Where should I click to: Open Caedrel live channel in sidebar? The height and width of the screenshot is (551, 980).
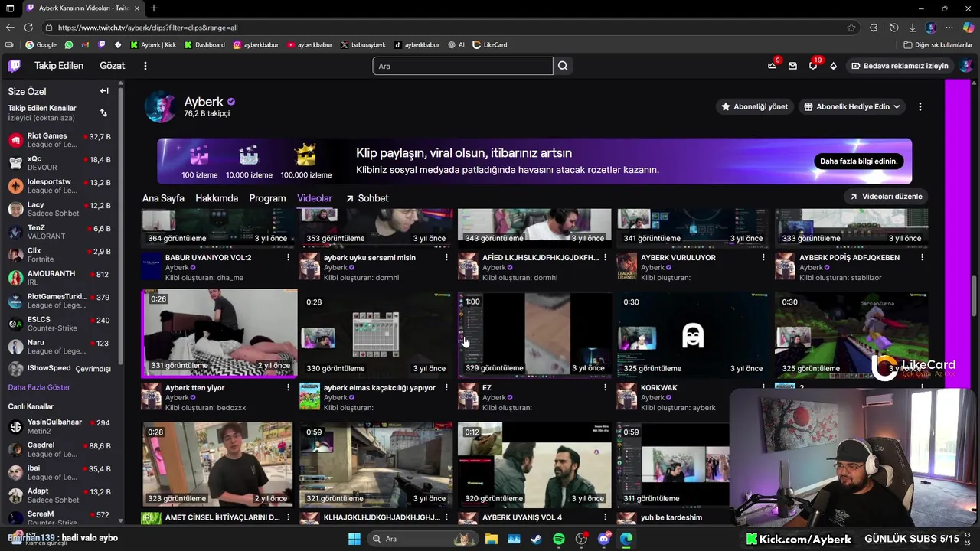[x=61, y=449]
